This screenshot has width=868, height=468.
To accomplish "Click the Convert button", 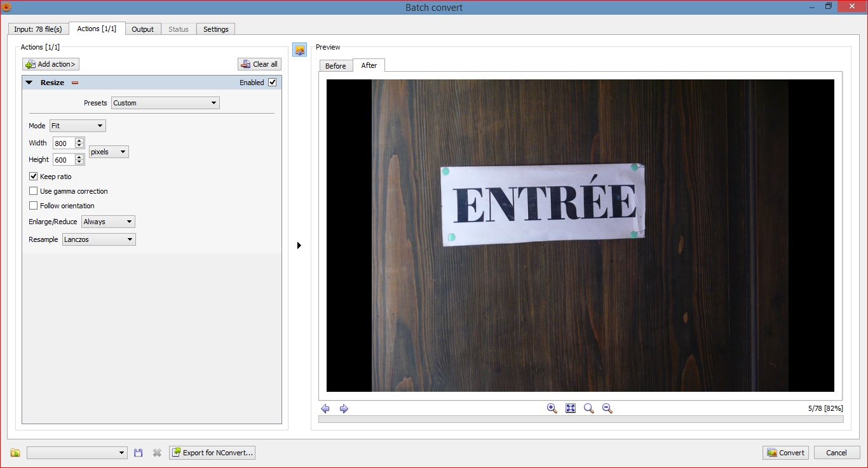I will click(785, 453).
